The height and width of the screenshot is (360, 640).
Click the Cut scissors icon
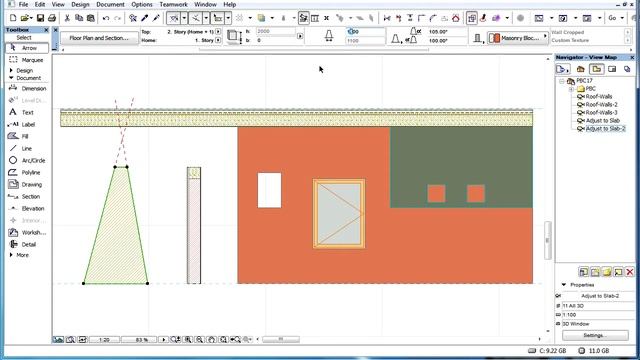pyautogui.click(x=67, y=18)
